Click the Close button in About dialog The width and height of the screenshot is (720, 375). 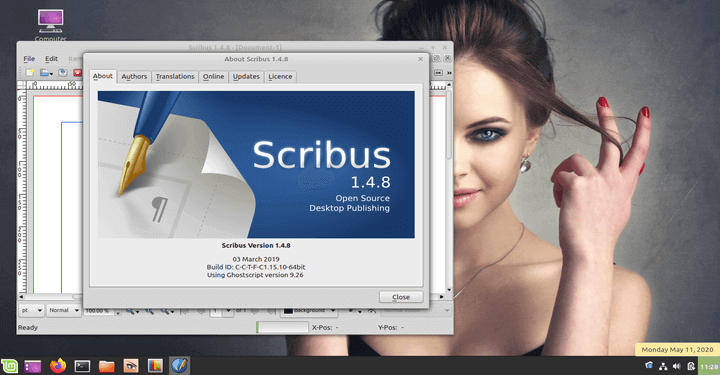[x=401, y=297]
